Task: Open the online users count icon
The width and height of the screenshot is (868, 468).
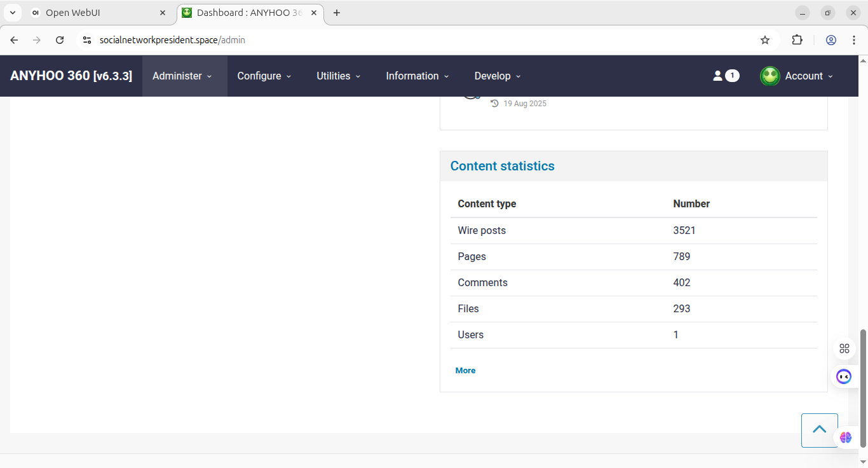Action: click(725, 76)
